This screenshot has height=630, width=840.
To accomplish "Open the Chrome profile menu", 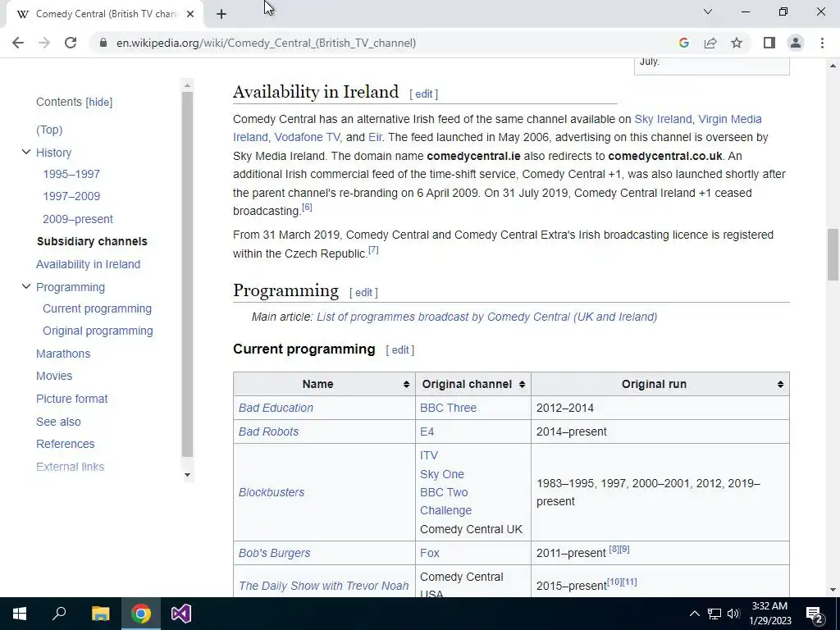I will (796, 43).
